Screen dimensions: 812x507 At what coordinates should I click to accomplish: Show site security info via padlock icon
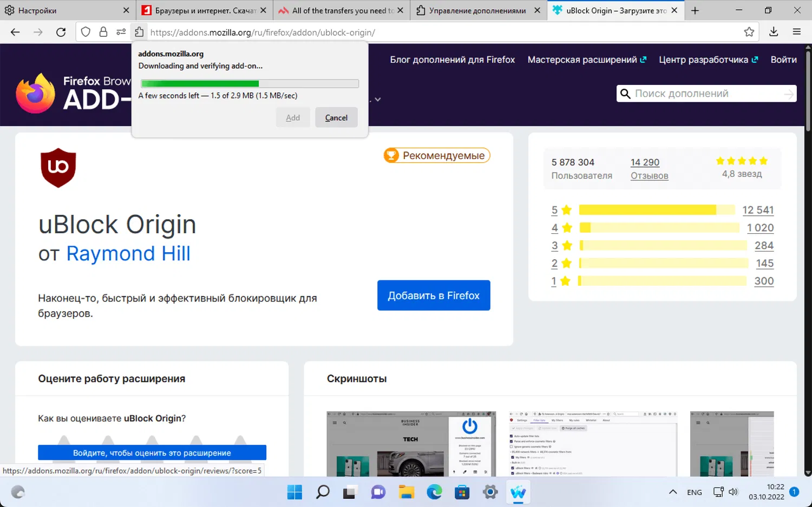103,32
